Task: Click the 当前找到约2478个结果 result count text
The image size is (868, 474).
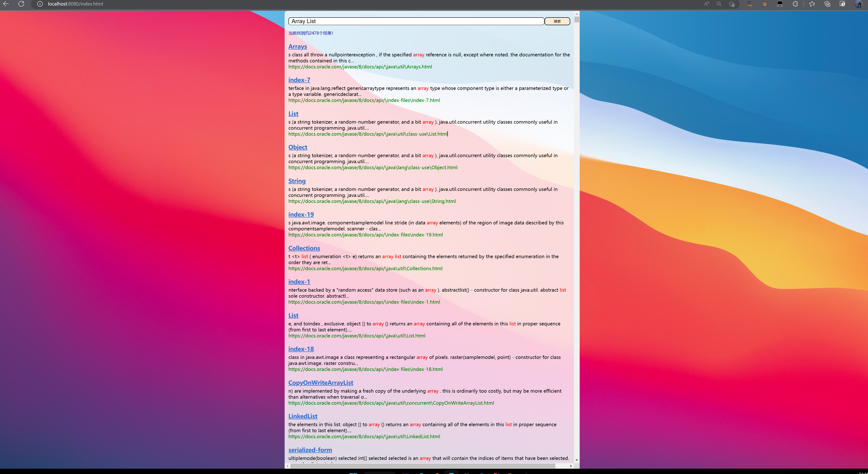Action: pos(311,33)
